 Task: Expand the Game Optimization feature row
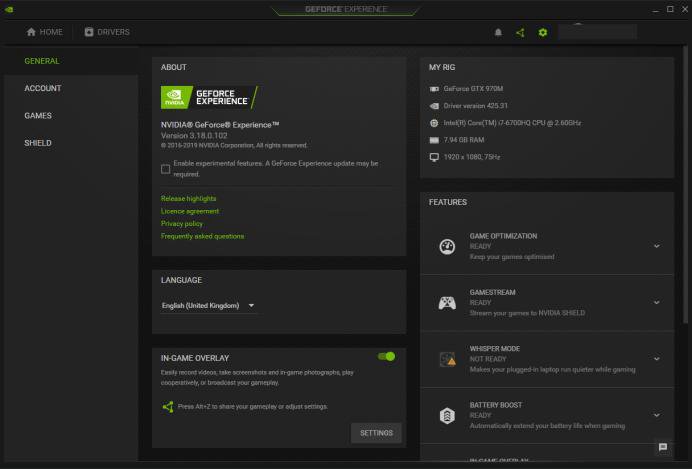tap(657, 246)
